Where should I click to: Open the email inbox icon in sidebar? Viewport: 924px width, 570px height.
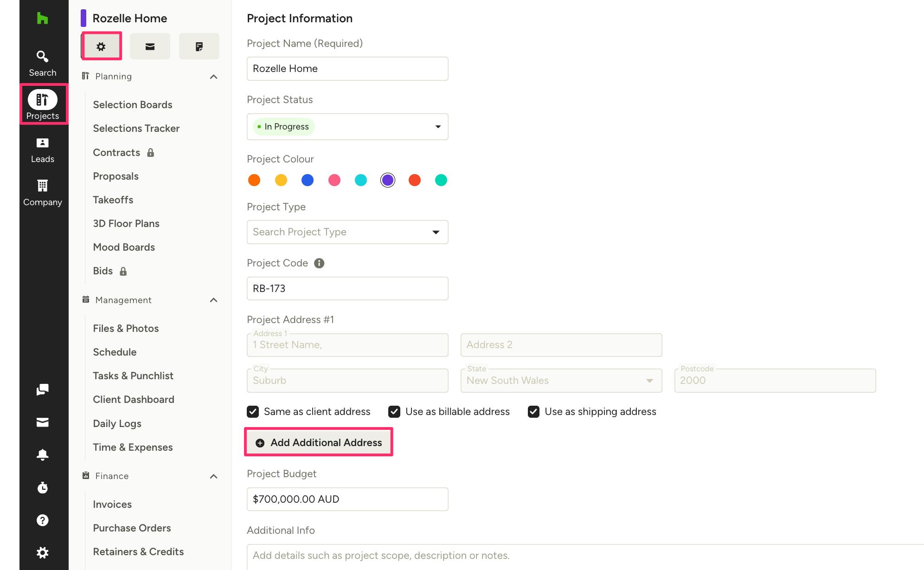(42, 422)
